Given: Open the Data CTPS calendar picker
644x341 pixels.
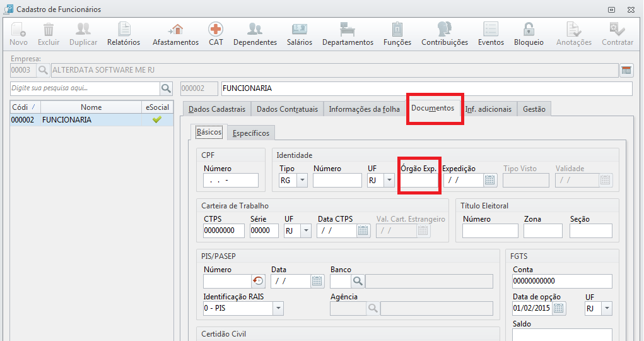Looking at the screenshot, I should 363,230.
